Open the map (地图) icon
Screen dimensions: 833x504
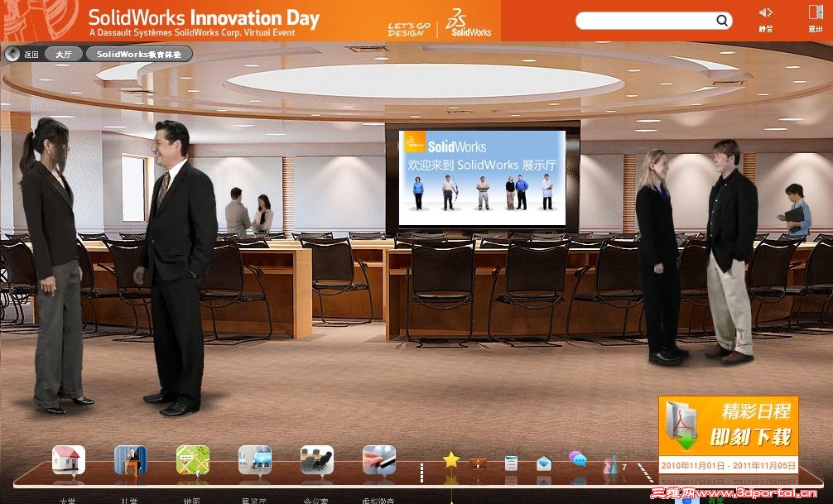click(193, 460)
